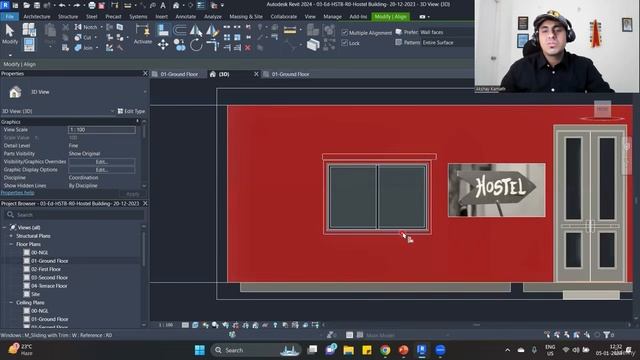Screen dimensions: 640x360
Task: Open the Properties help link
Action: (17, 193)
